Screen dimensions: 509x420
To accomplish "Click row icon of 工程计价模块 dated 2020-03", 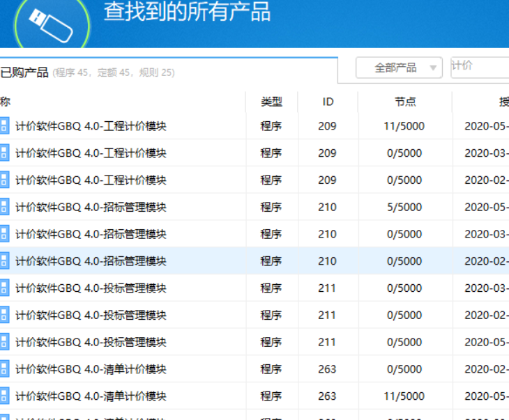I will click(4, 153).
